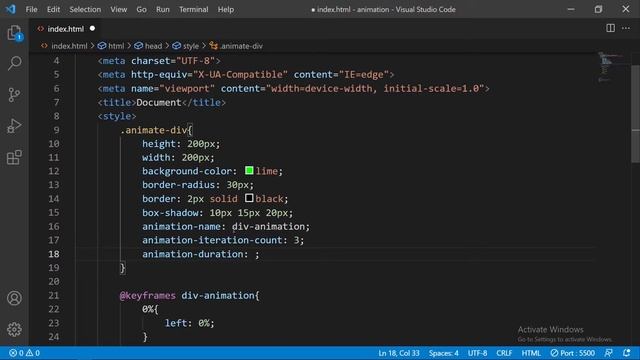Open the Selection menu
Viewport: 640px width, 360px height.
click(85, 9)
